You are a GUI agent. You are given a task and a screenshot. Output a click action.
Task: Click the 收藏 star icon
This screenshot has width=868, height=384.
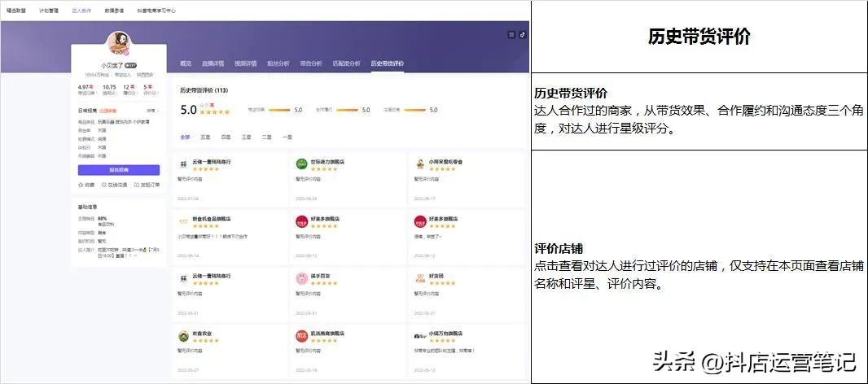point(81,185)
